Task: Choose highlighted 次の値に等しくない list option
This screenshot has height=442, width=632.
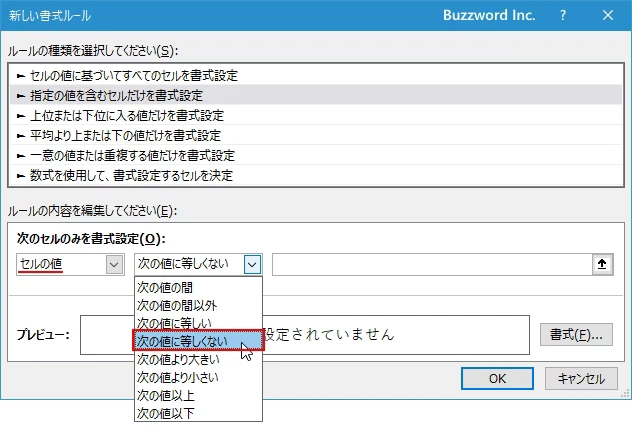Action: (198, 341)
